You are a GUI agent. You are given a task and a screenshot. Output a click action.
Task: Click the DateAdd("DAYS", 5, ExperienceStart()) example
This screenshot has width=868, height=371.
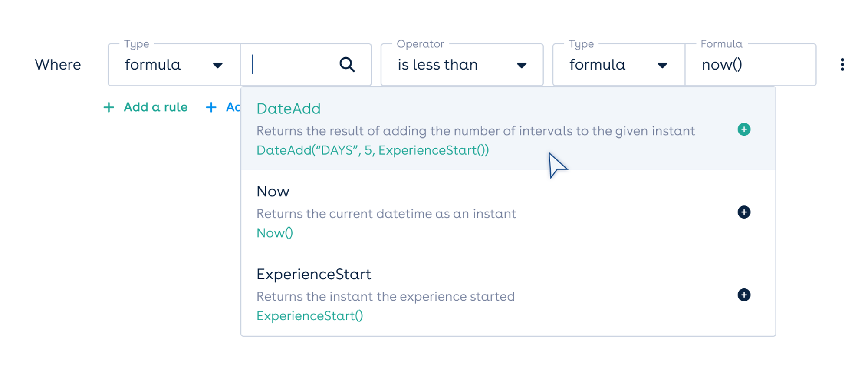click(x=372, y=150)
